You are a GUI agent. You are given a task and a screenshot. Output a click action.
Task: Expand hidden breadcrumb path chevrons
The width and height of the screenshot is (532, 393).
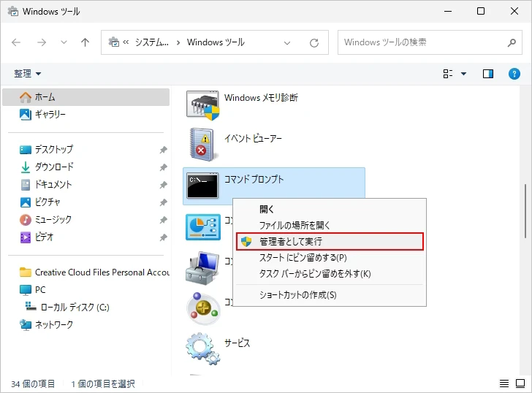(126, 42)
